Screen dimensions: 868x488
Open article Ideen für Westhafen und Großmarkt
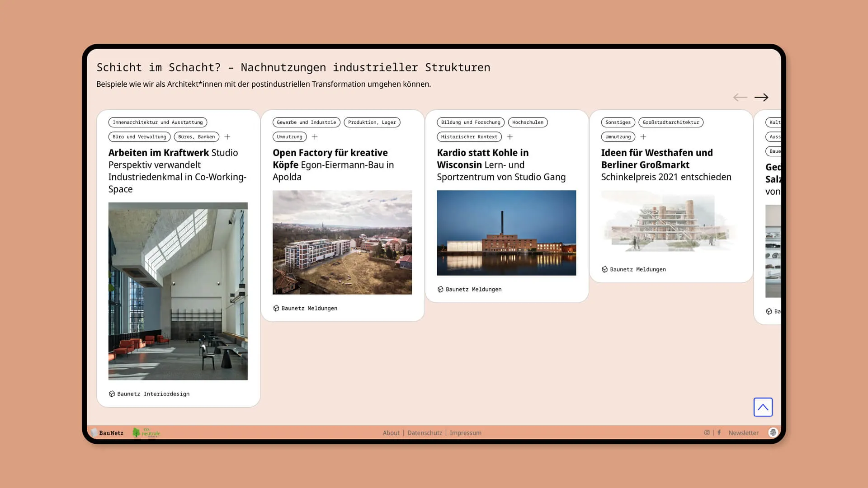pyautogui.click(x=666, y=165)
